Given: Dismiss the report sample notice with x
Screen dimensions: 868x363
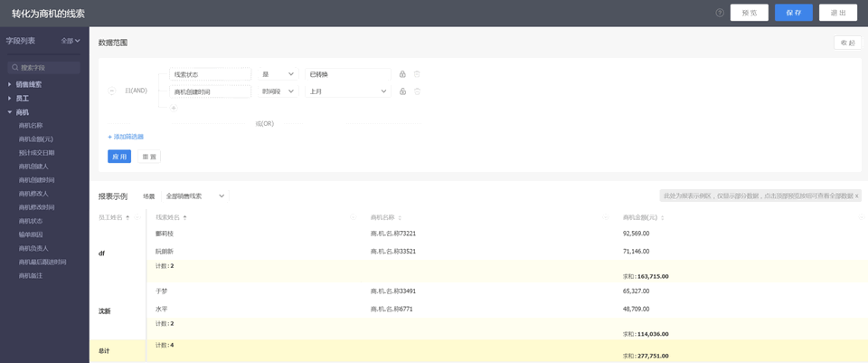Looking at the screenshot, I should 857,196.
